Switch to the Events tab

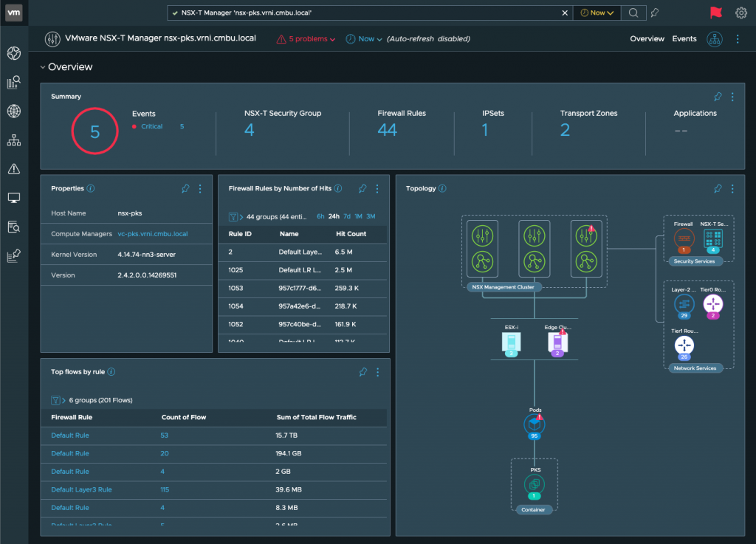[x=684, y=38]
